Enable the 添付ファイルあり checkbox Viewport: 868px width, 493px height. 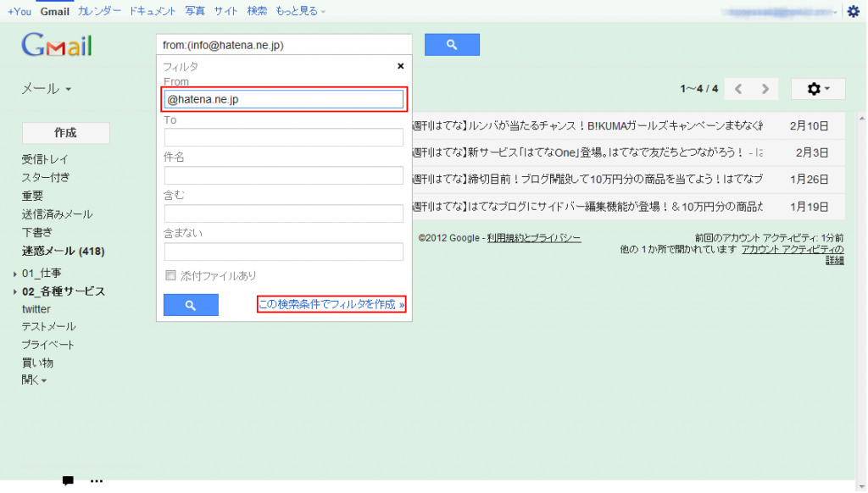(170, 274)
